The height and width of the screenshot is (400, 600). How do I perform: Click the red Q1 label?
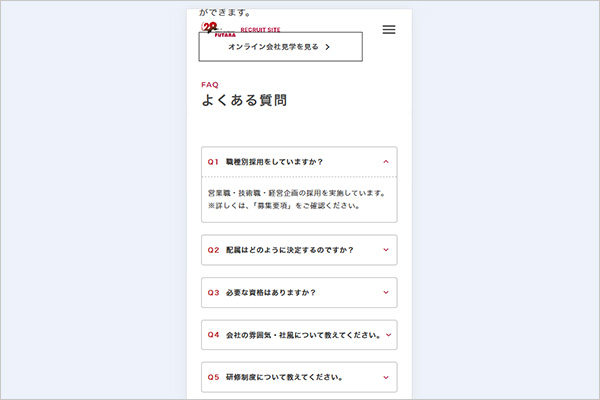click(213, 161)
